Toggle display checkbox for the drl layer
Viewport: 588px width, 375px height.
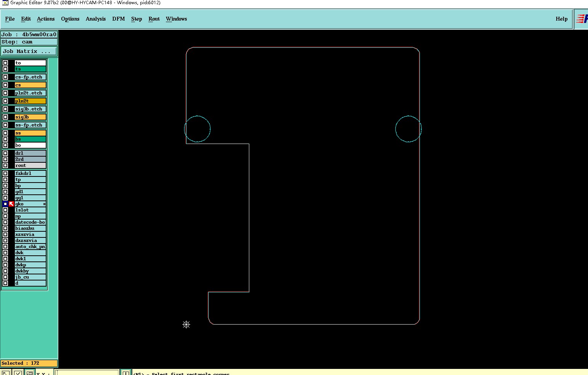pos(5,153)
